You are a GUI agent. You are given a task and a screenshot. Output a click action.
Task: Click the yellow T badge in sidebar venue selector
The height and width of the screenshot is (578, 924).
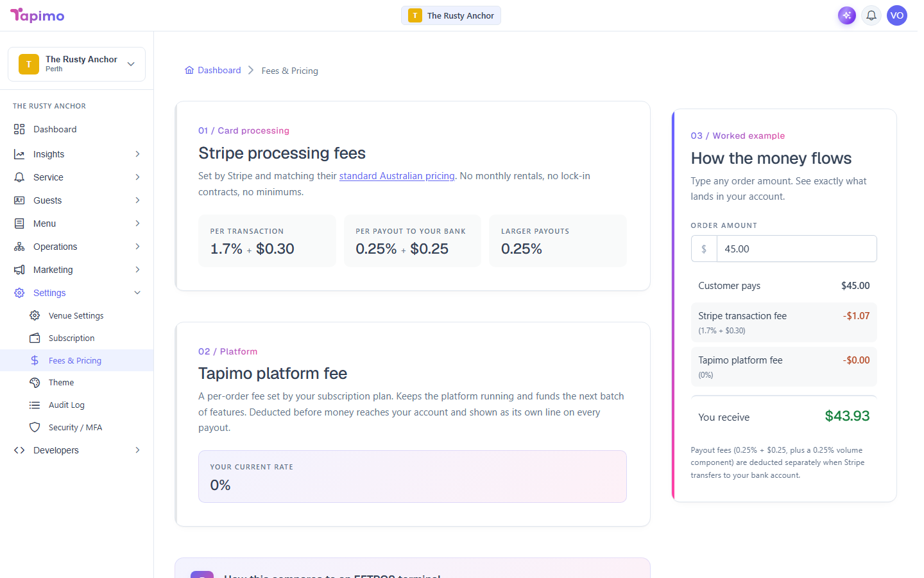tap(29, 64)
